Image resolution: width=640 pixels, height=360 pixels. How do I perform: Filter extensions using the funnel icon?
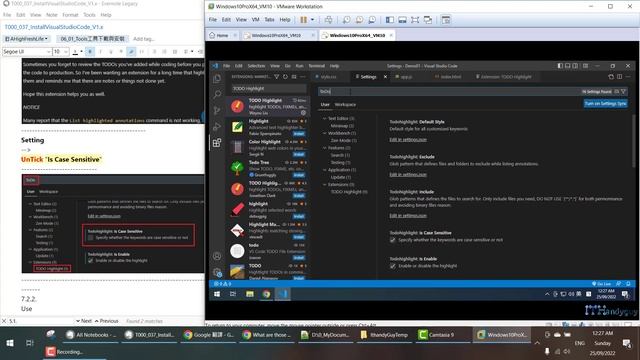tap(276, 76)
